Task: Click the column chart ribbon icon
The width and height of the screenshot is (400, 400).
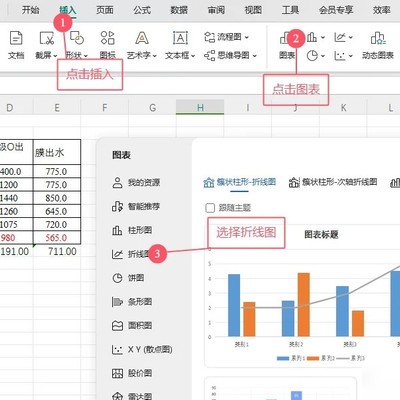Action: (x=312, y=37)
